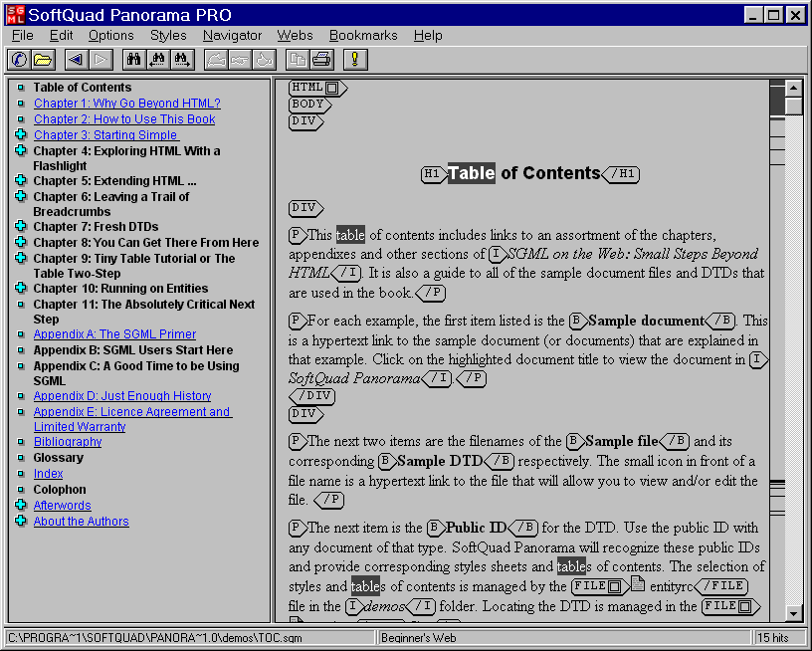Click the greyed pointing-finger hand toolbar icon

[x=240, y=60]
